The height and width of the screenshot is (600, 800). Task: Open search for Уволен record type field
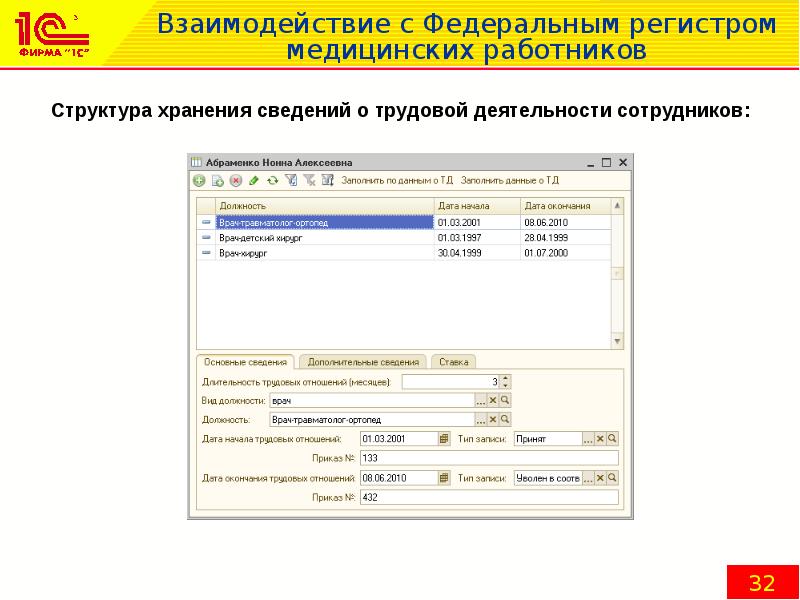point(612,479)
